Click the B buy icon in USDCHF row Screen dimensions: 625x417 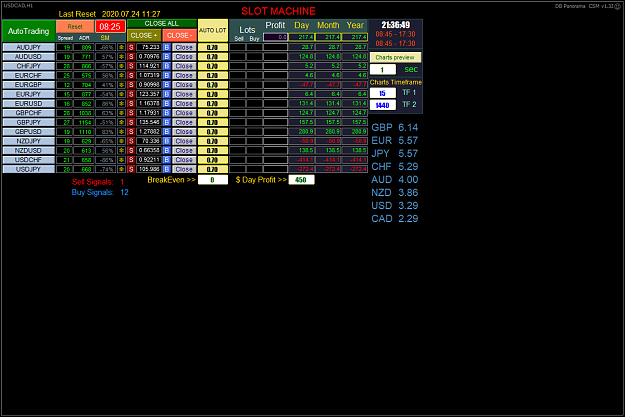tap(167, 159)
